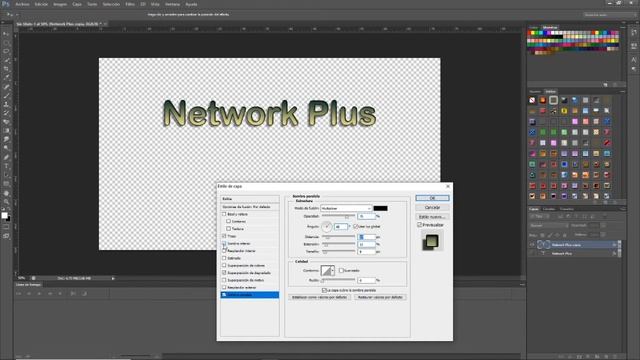Enable the Suavizado checkbox
Screen dimensions: 640x360
point(341,270)
